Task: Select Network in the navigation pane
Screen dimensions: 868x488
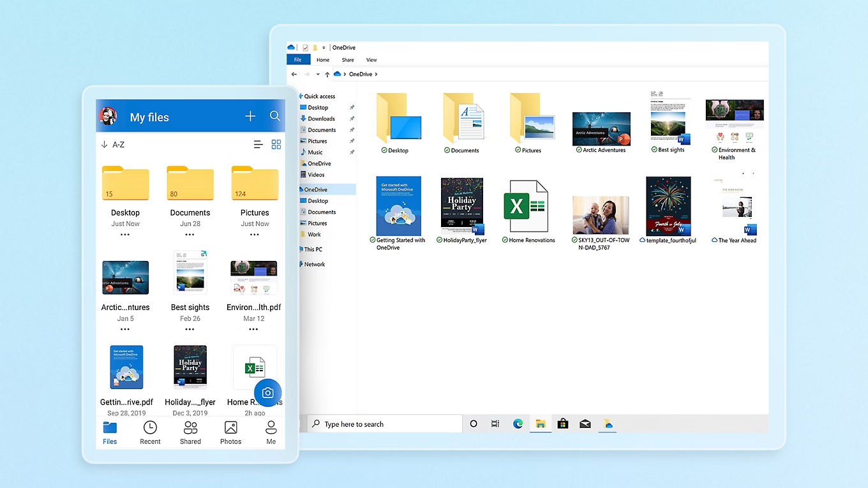Action: coord(315,264)
